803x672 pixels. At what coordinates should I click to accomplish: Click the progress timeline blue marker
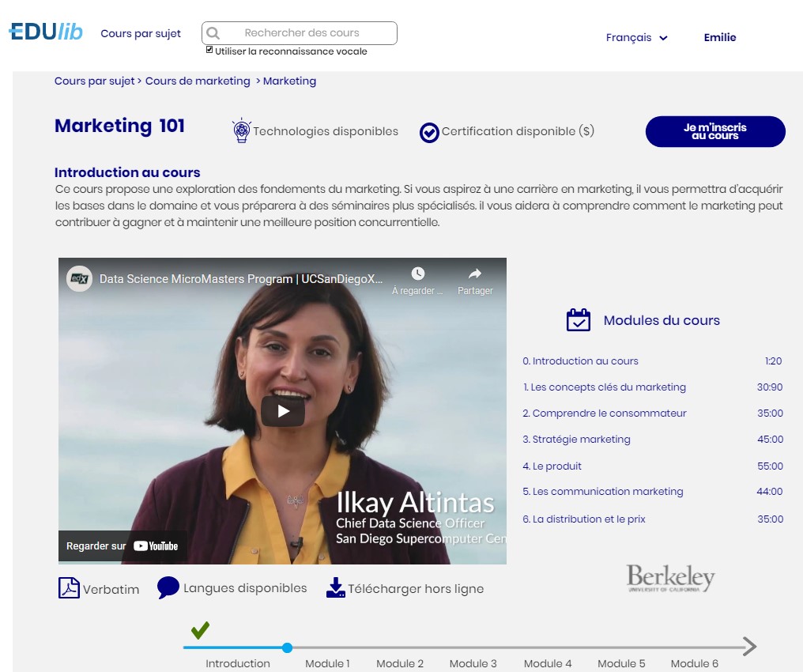click(287, 647)
